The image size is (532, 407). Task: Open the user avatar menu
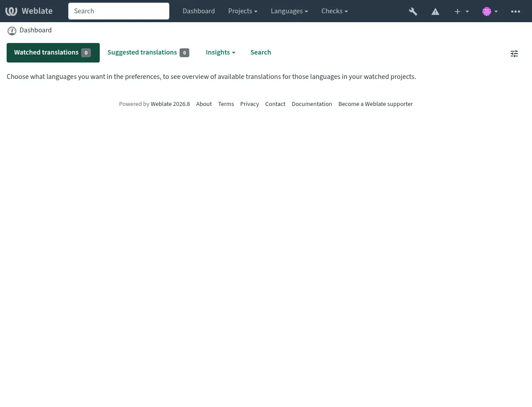(x=490, y=12)
